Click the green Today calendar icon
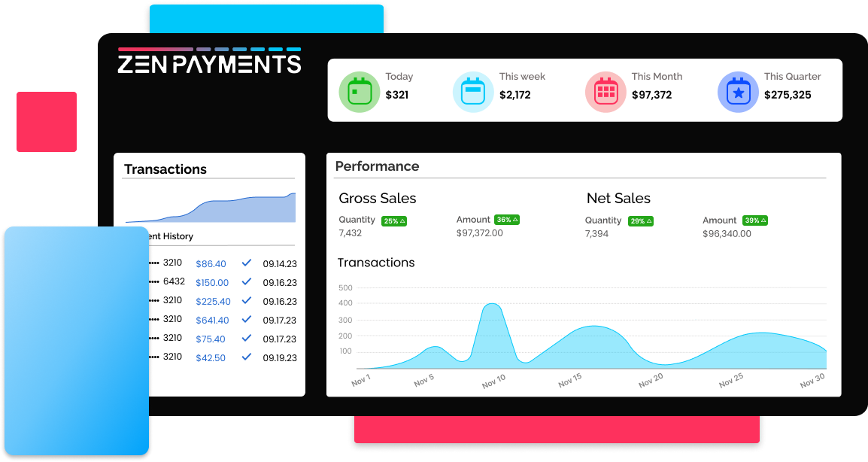The width and height of the screenshot is (868, 462). 360,92
